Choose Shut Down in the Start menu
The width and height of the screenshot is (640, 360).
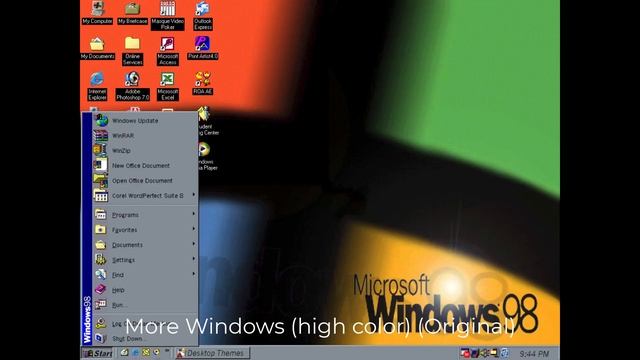pos(145,339)
